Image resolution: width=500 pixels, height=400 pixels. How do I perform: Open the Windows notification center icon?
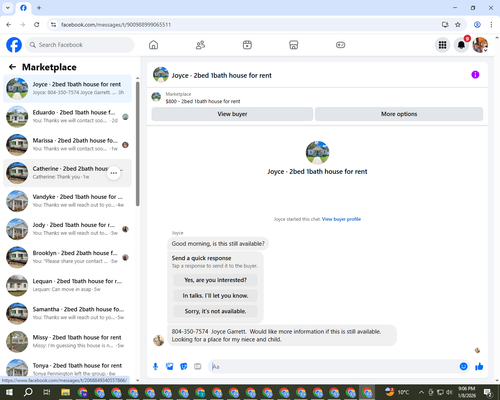click(x=488, y=392)
